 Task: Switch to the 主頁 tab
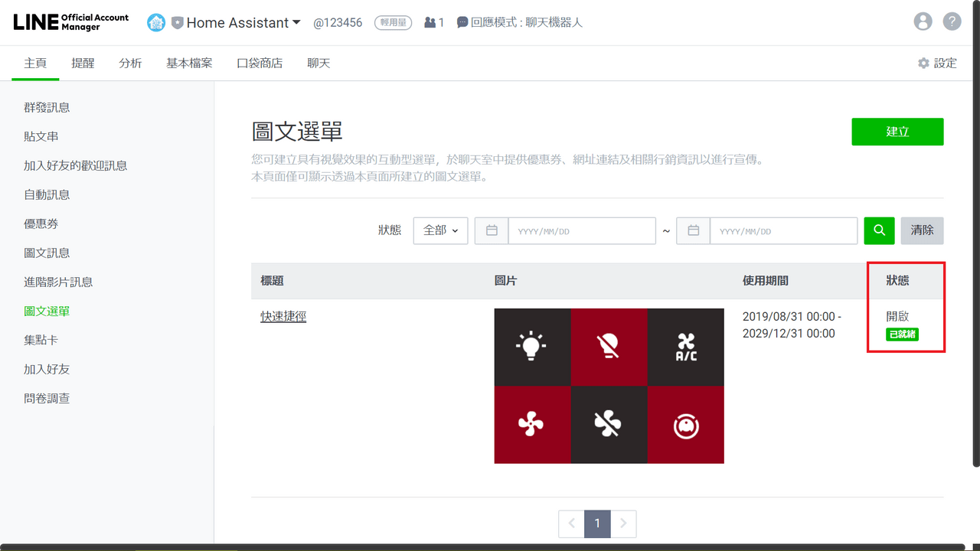point(35,63)
